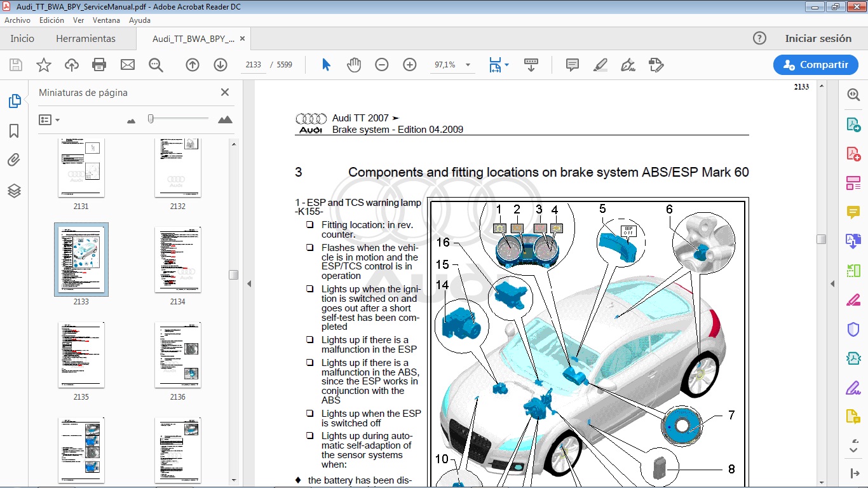The height and width of the screenshot is (488, 868).
Task: Click thumbnail panel scrollbar handle
Action: 233,274
